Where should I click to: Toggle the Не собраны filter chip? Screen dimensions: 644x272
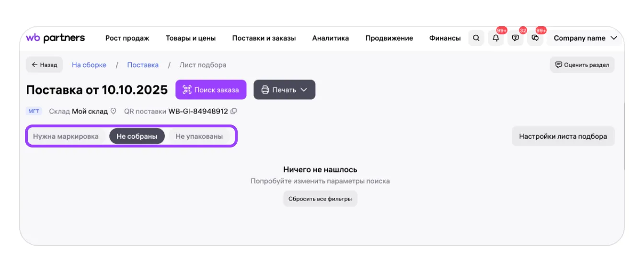pyautogui.click(x=137, y=136)
